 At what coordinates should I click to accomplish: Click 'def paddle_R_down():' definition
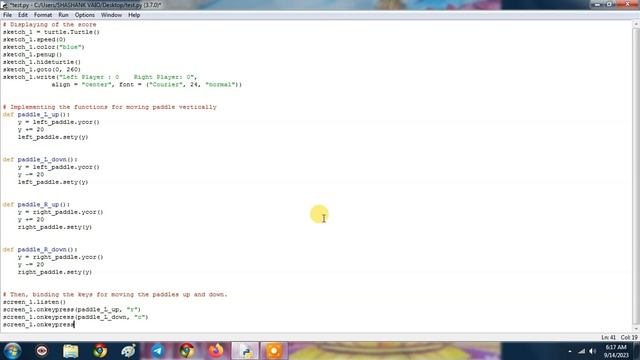point(40,249)
